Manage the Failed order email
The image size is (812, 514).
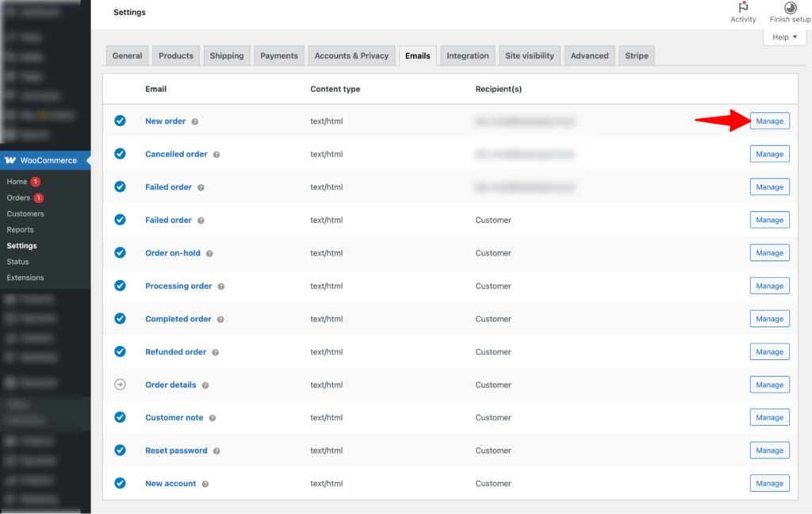pyautogui.click(x=769, y=186)
